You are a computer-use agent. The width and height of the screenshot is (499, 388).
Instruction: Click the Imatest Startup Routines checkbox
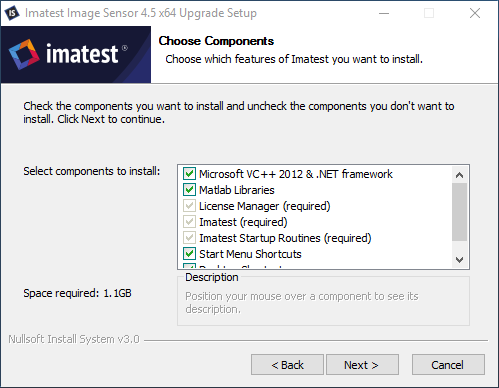pos(189,238)
